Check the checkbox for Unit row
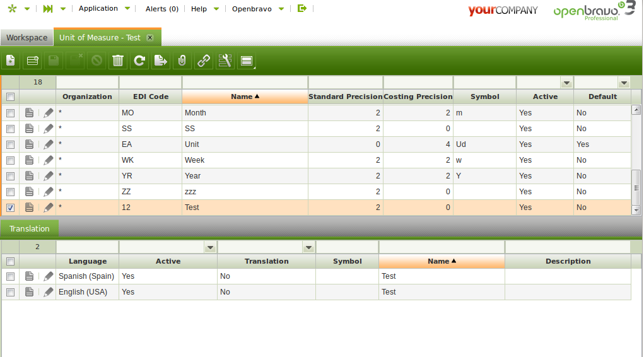The width and height of the screenshot is (644, 357). [x=10, y=144]
